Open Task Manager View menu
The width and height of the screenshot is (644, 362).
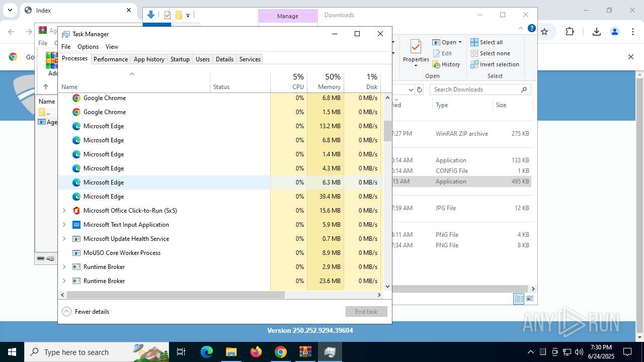coord(112,46)
